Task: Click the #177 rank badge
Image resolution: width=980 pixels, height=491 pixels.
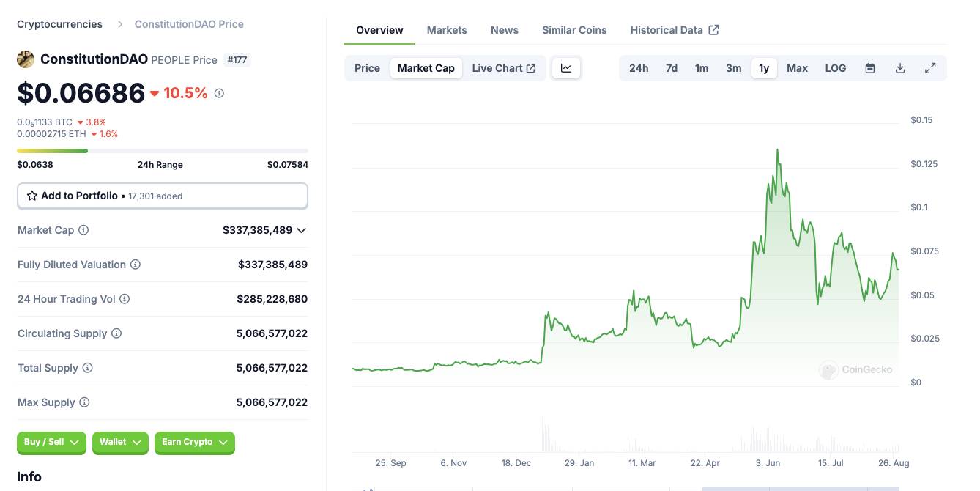Action: (237, 60)
